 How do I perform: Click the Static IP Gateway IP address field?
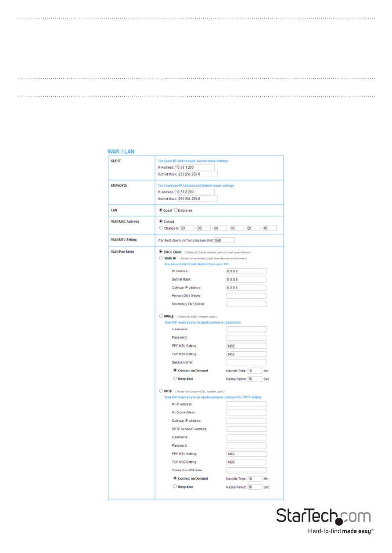pos(246,288)
